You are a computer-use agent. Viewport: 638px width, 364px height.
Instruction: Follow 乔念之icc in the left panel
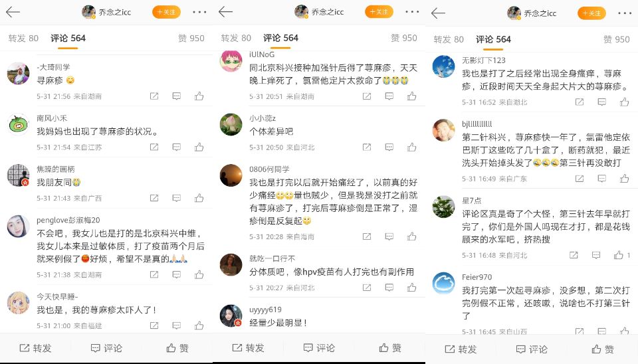166,12
